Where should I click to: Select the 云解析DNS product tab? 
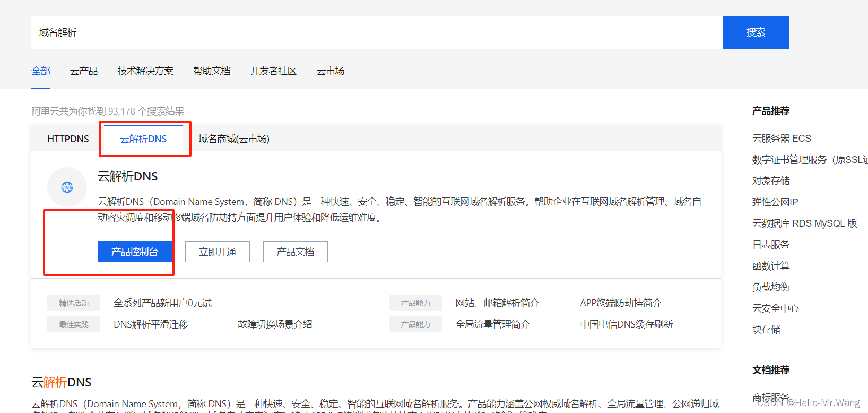point(143,139)
